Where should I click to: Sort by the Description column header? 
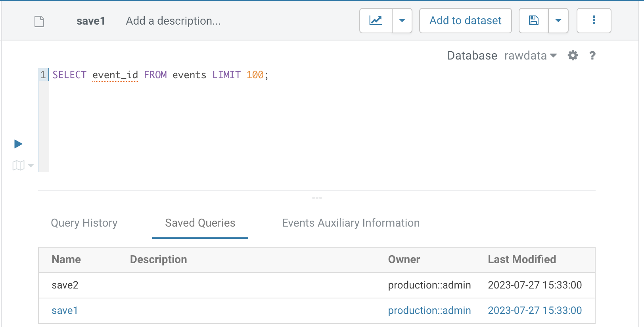(159, 260)
